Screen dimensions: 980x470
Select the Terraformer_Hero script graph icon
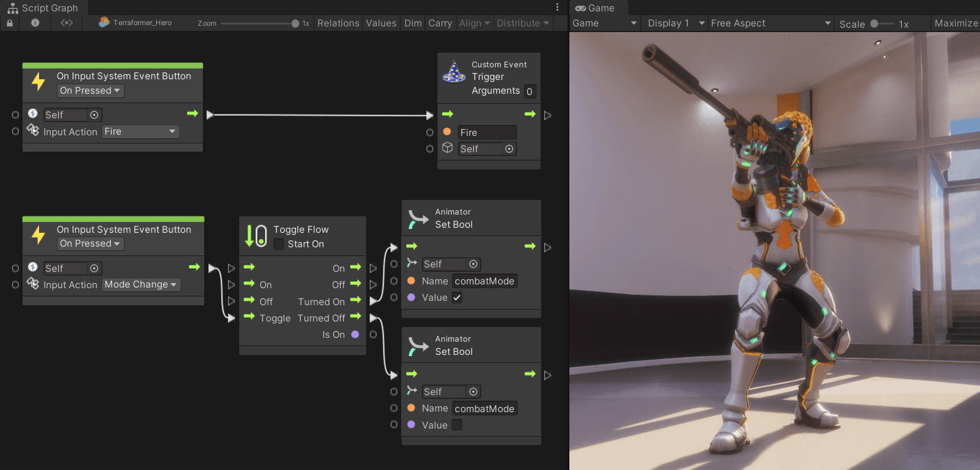pos(103,22)
